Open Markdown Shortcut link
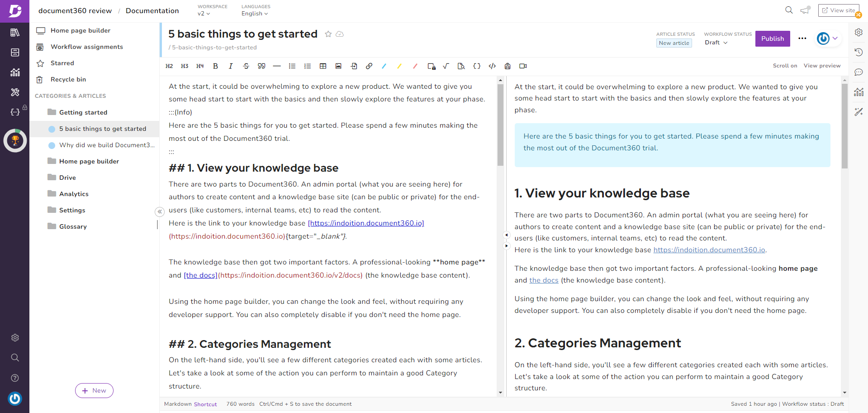The image size is (868, 413). [205, 404]
